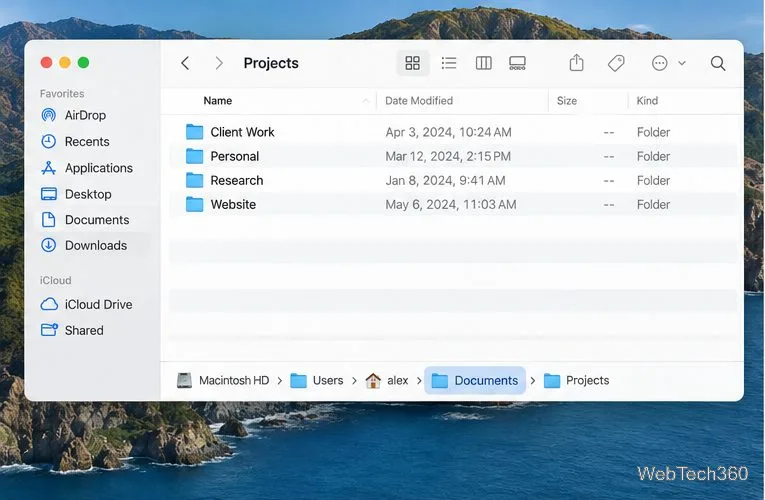Viewport: 765px width, 500px height.
Task: Click Macintosh HD drive icon in path bar
Action: tap(184, 380)
